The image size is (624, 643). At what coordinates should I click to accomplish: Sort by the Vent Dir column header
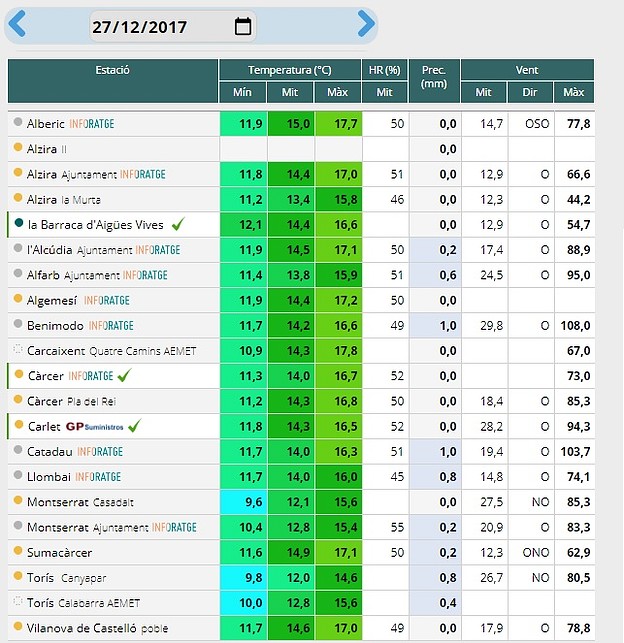530,92
